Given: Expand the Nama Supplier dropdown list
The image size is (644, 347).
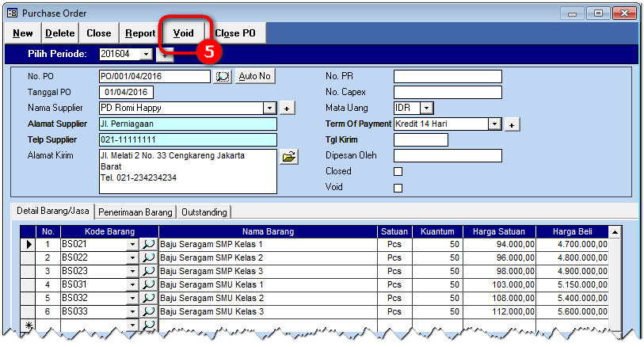Looking at the screenshot, I should coord(269,108).
